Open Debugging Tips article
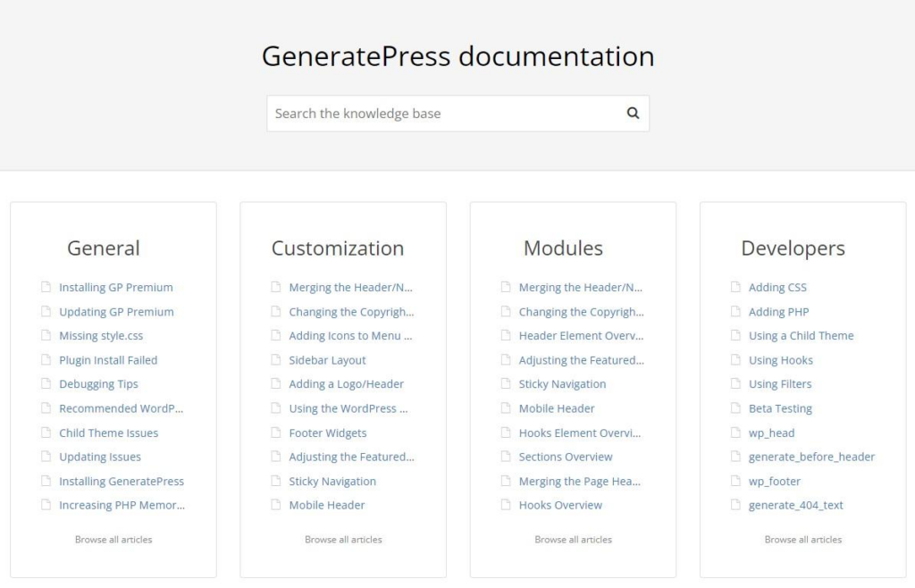 pyautogui.click(x=98, y=384)
